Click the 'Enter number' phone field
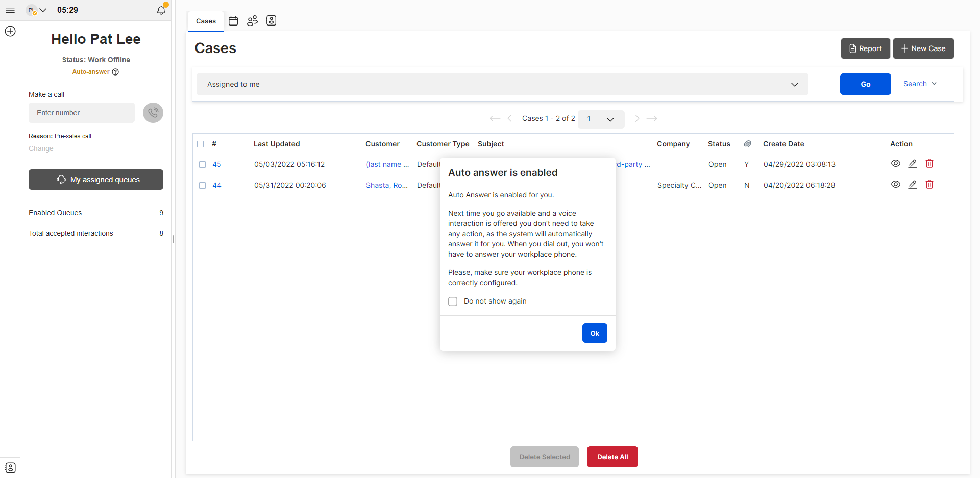This screenshot has width=980, height=478. (x=82, y=113)
